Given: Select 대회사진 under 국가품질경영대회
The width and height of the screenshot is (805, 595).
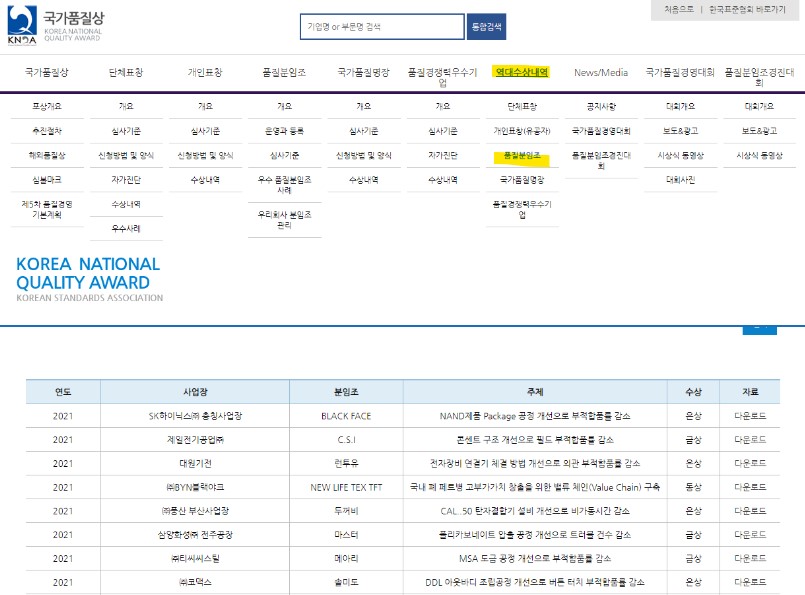Looking at the screenshot, I should [680, 180].
